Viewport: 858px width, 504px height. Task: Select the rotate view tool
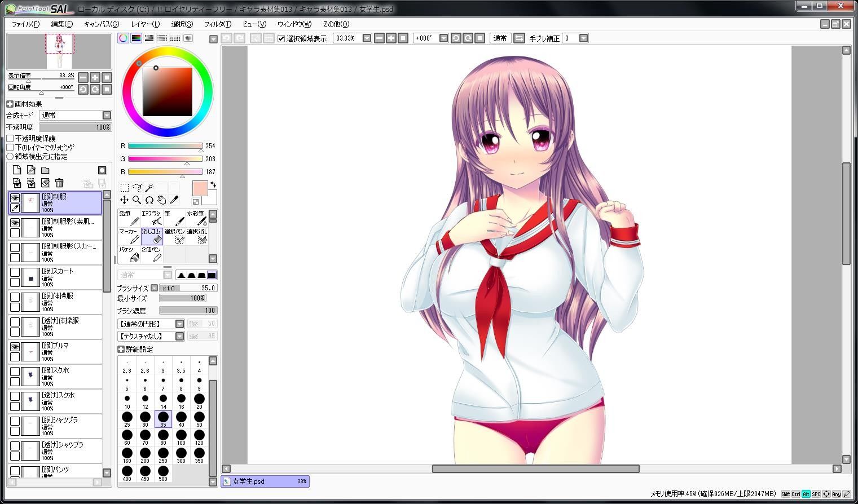[x=149, y=200]
